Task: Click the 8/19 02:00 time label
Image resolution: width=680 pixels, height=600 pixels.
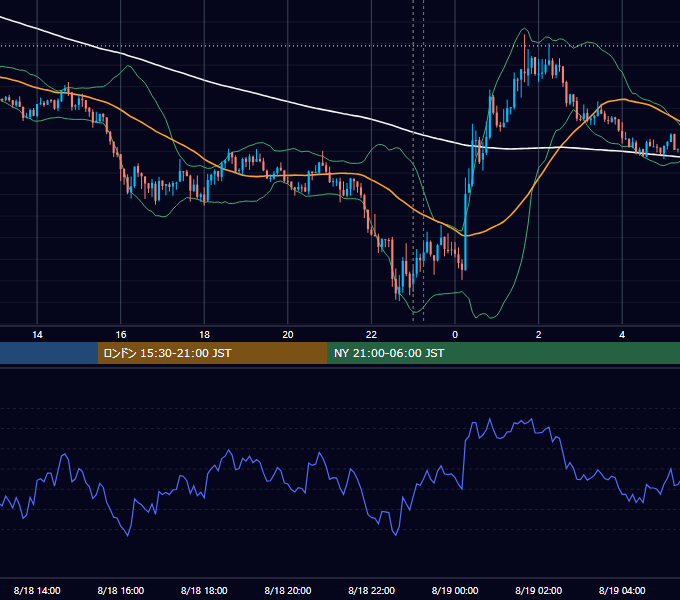Action: [x=539, y=590]
